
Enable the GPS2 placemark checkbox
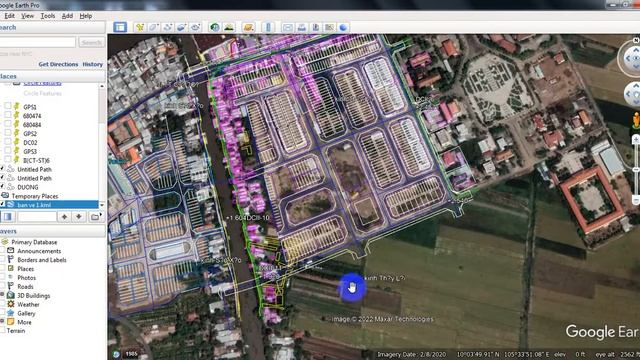point(7,133)
